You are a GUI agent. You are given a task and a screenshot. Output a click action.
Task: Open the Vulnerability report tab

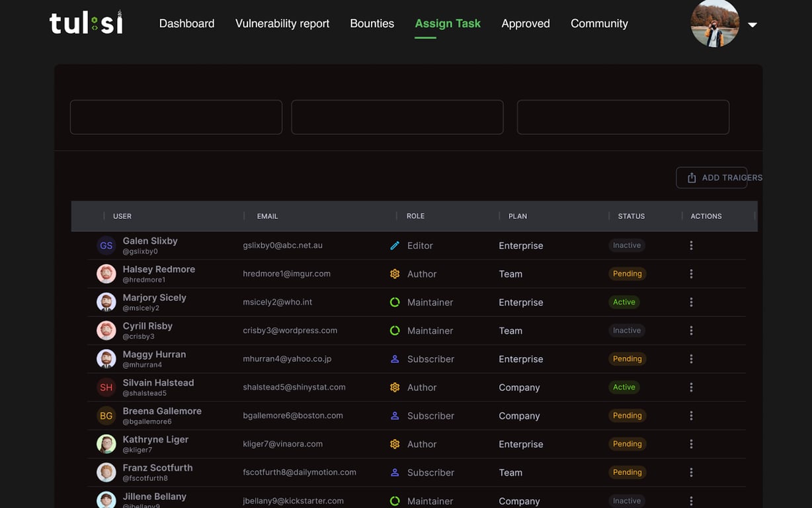(x=282, y=24)
